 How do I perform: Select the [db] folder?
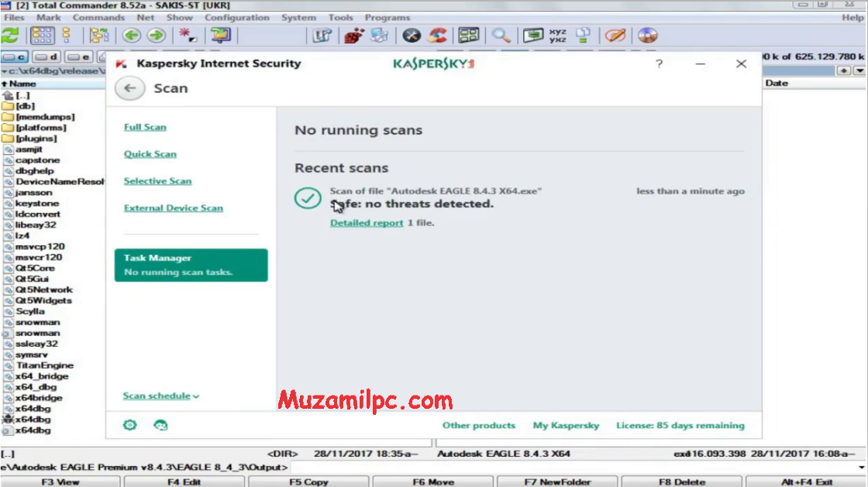click(19, 106)
